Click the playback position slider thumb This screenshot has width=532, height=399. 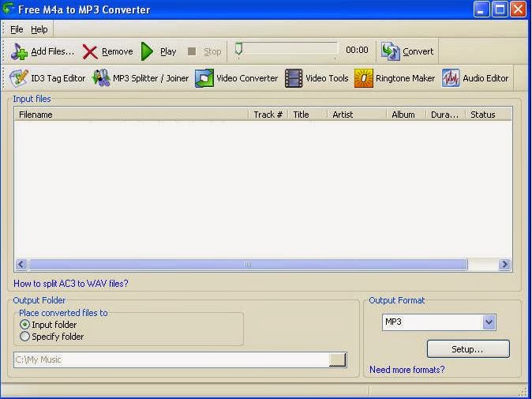[239, 49]
